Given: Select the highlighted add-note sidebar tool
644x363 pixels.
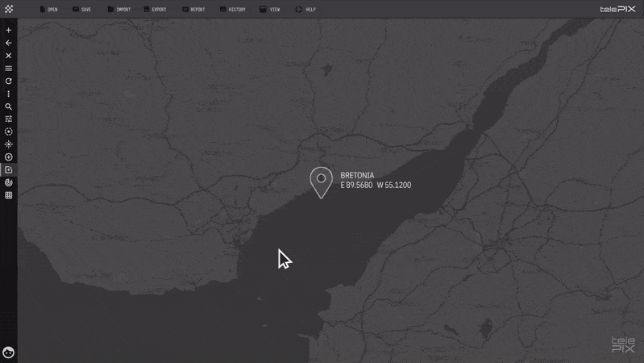Looking at the screenshot, I should [9, 169].
